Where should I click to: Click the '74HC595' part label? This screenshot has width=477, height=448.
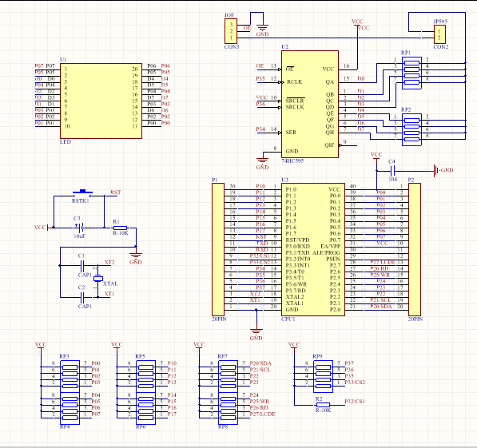pos(292,161)
